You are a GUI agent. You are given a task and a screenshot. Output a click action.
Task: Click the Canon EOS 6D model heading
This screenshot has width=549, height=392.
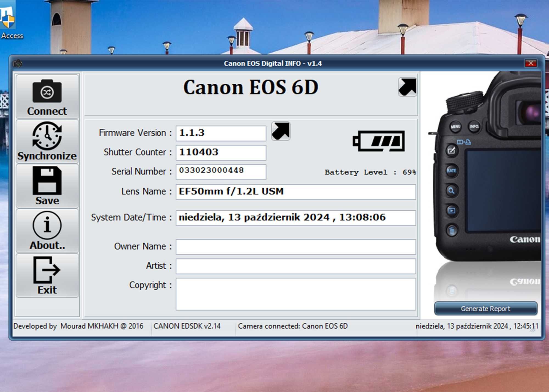click(251, 87)
